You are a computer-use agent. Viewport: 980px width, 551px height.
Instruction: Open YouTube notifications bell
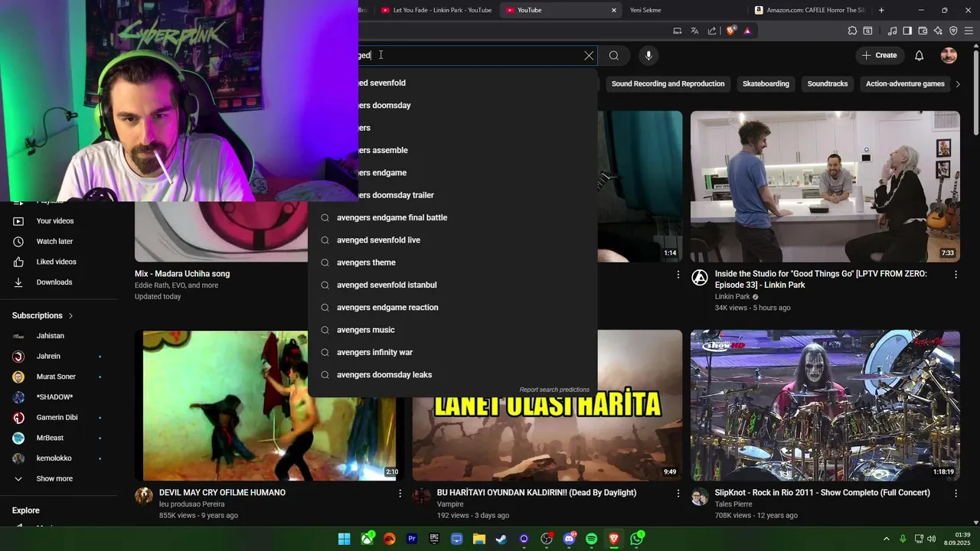920,55
